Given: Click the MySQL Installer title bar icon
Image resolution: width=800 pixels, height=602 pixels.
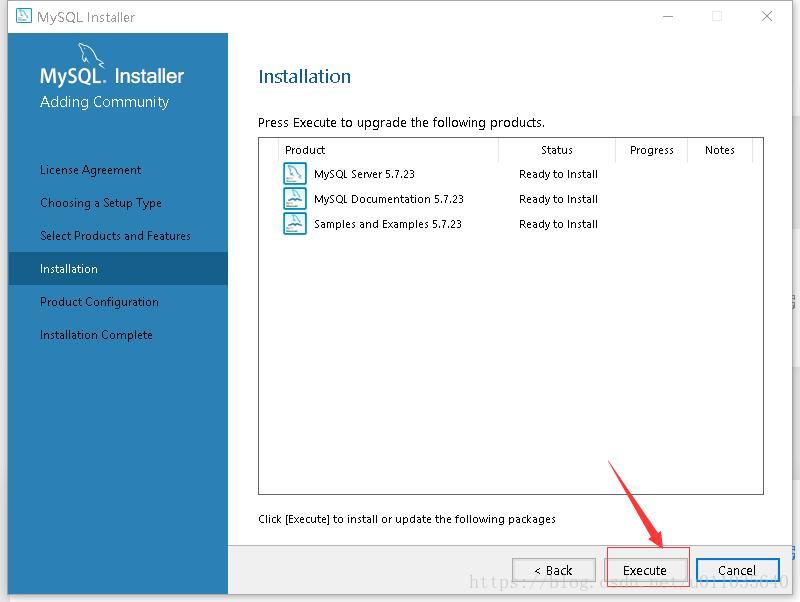Looking at the screenshot, I should pyautogui.click(x=23, y=16).
